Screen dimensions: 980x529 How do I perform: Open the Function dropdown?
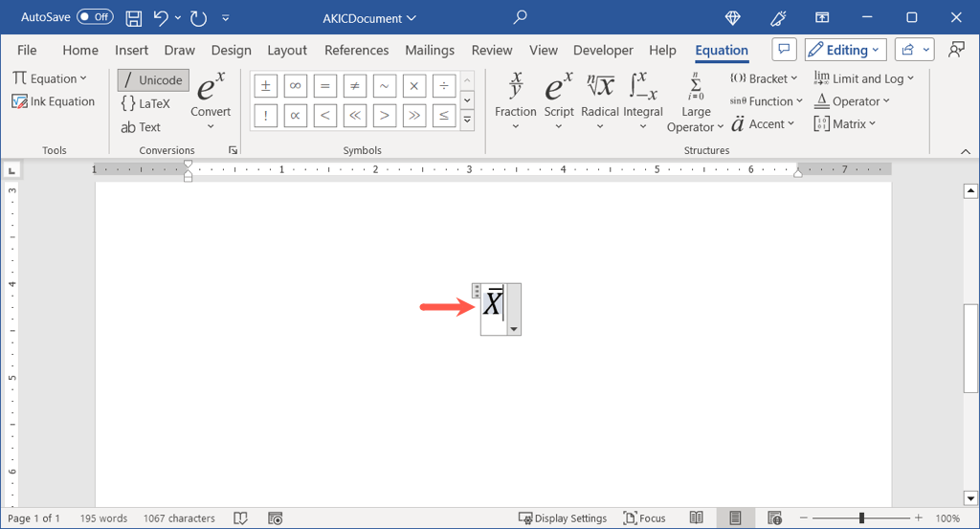tap(766, 100)
